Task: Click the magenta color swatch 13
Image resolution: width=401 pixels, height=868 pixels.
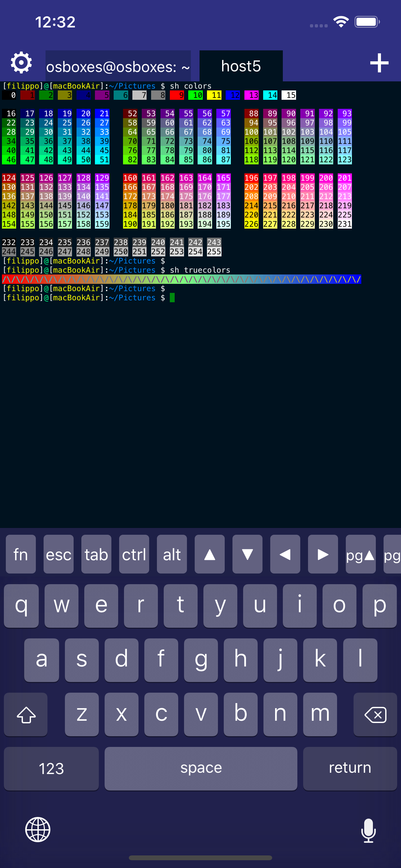Action: 252,95
